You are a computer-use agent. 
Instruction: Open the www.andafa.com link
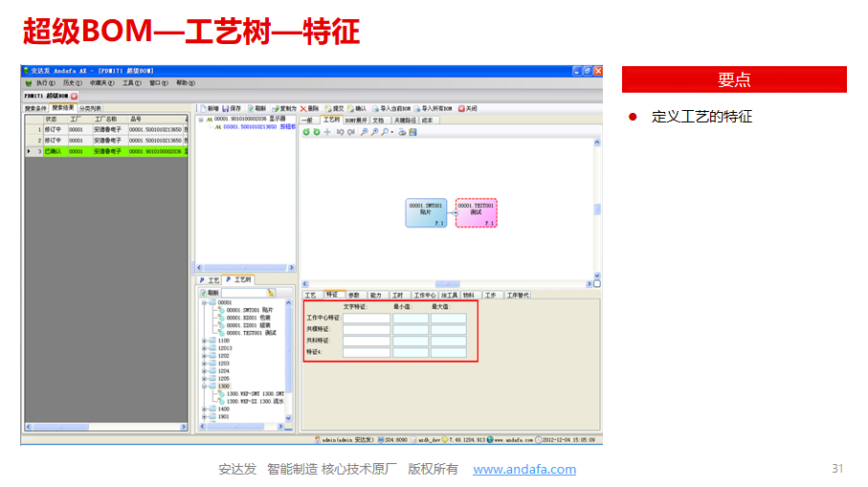tap(524, 470)
